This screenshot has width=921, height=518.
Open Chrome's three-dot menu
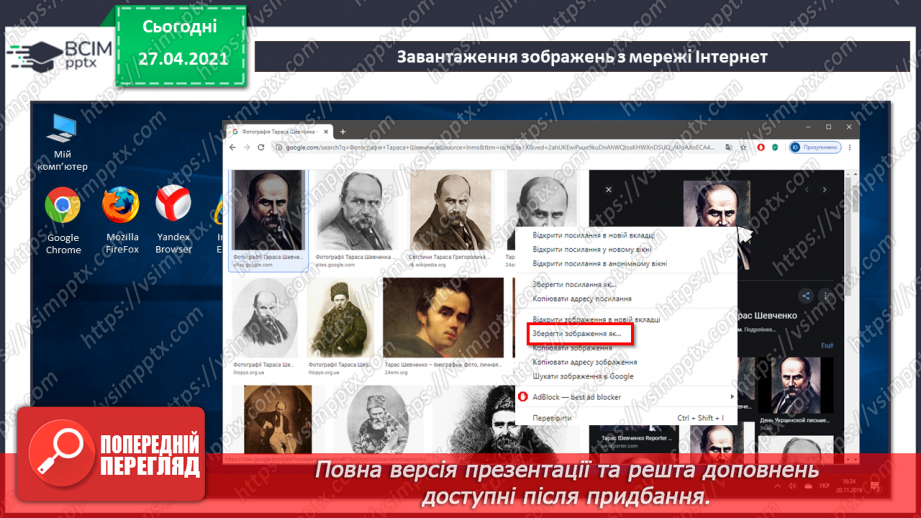[x=849, y=147]
